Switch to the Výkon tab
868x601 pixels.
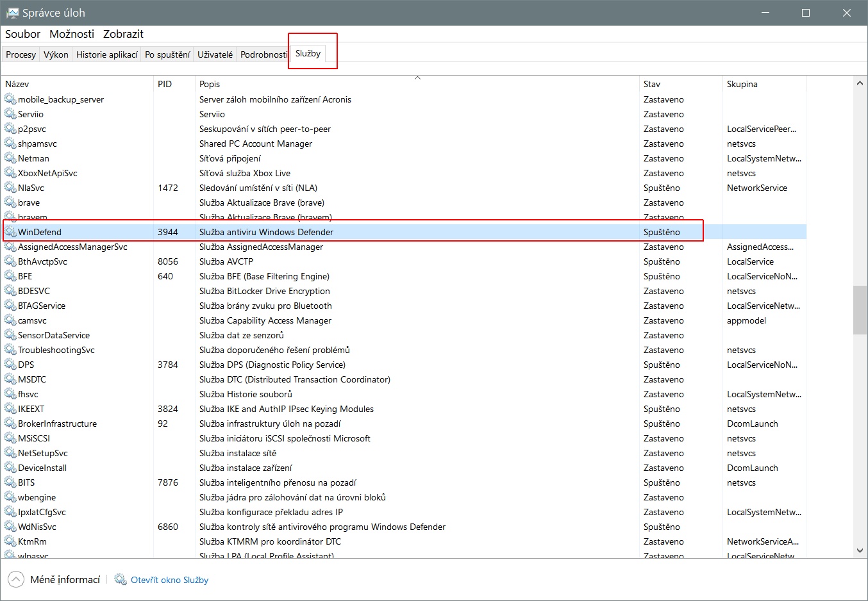click(x=56, y=54)
